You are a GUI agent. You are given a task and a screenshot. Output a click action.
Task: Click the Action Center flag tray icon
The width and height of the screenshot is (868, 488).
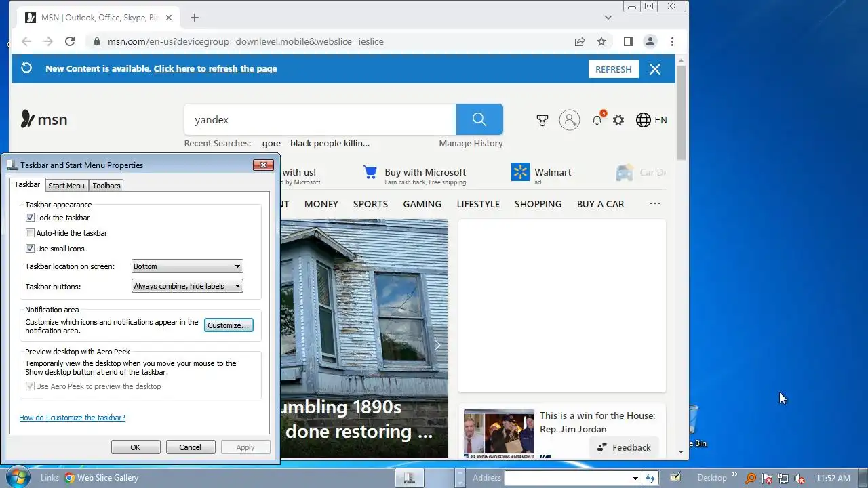click(x=767, y=478)
